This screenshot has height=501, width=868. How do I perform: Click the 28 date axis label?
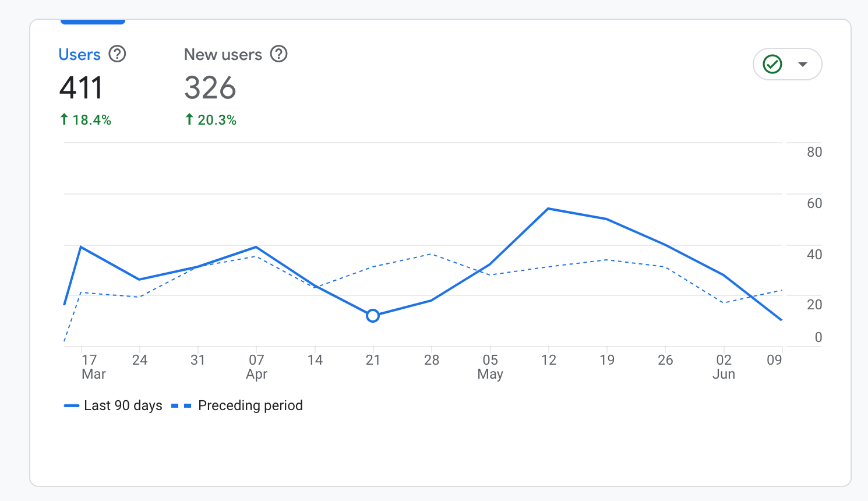click(x=432, y=360)
